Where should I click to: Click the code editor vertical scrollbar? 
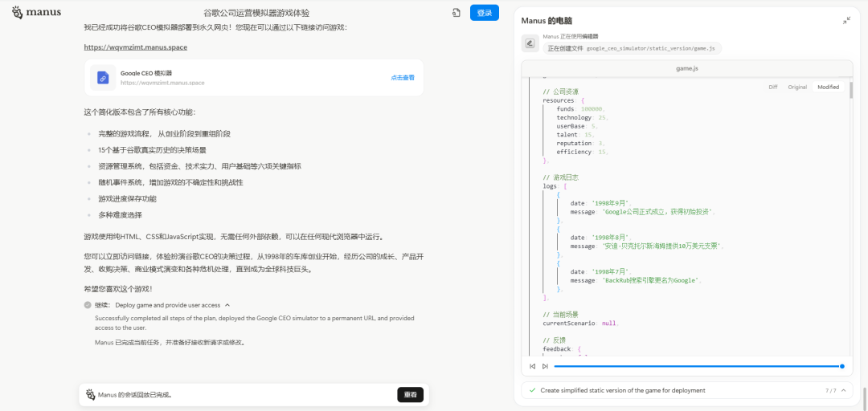[x=851, y=90]
